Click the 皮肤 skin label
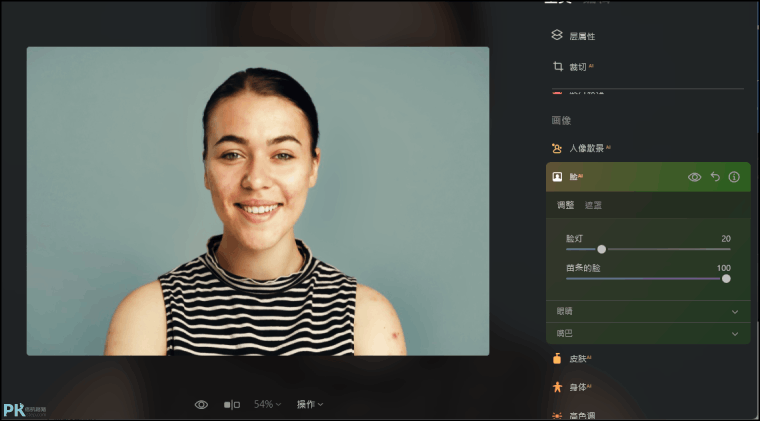Image resolution: width=760 pixels, height=421 pixels. [578, 359]
